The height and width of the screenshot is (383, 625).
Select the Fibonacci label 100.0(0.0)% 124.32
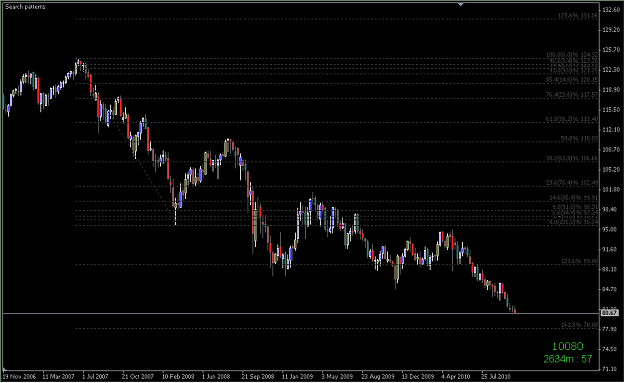point(572,55)
